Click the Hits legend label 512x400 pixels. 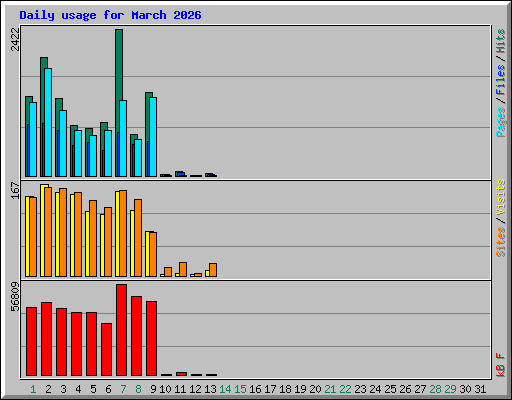(x=500, y=41)
